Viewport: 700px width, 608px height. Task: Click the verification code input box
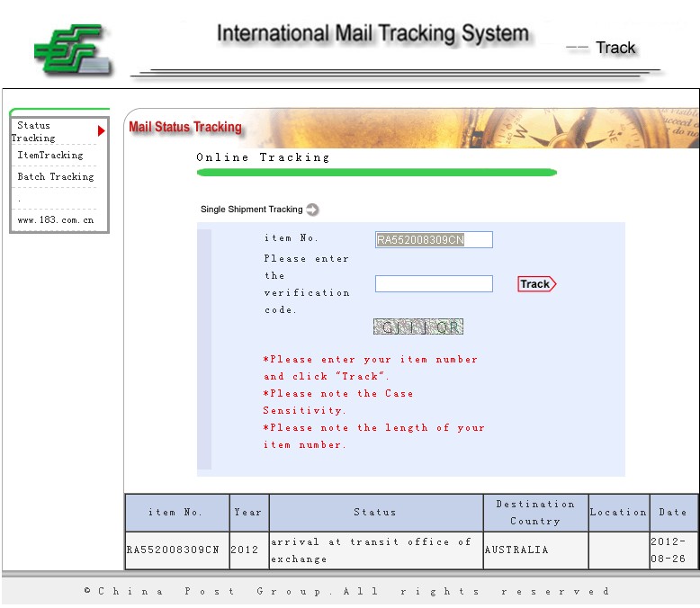(x=434, y=284)
